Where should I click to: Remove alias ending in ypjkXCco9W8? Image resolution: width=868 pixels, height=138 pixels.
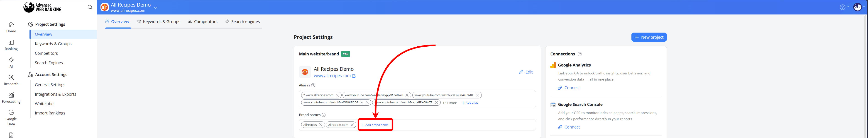[407, 95]
